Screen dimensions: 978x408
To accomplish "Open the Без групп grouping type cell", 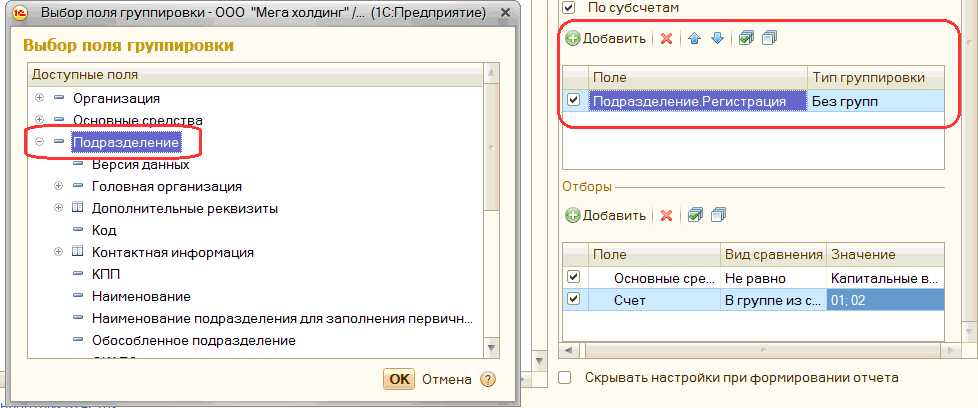I will pyautogui.click(x=876, y=101).
